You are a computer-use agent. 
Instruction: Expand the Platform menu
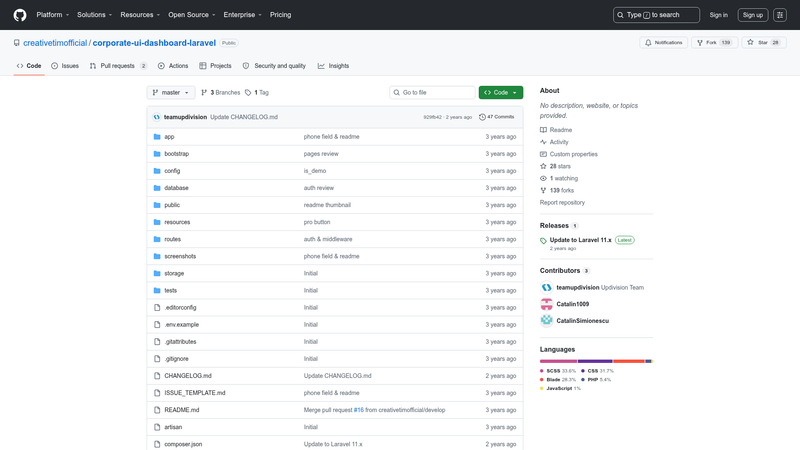pos(53,15)
